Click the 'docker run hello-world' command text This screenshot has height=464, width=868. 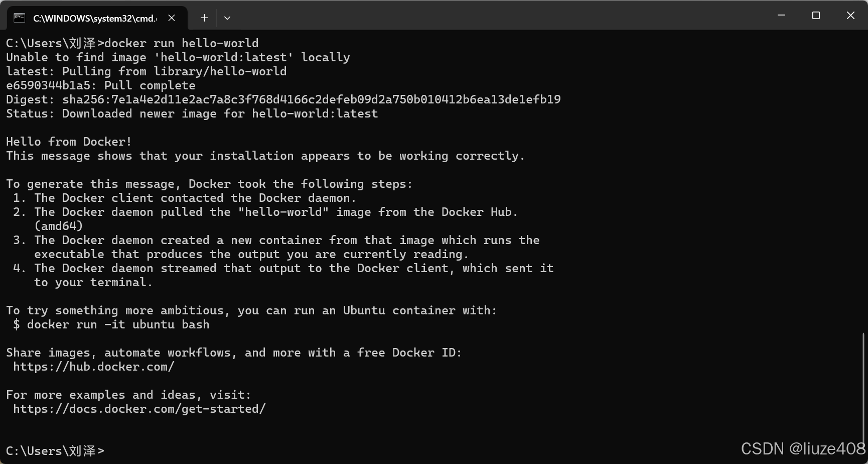click(x=181, y=43)
